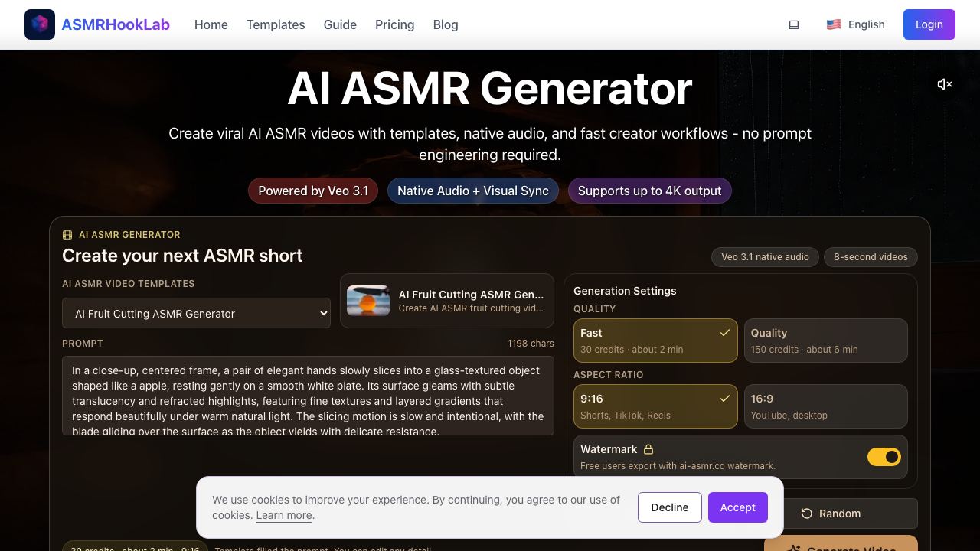Viewport: 980px width, 551px height.
Task: Select the Quality 150 credits option
Action: pyautogui.click(x=826, y=341)
